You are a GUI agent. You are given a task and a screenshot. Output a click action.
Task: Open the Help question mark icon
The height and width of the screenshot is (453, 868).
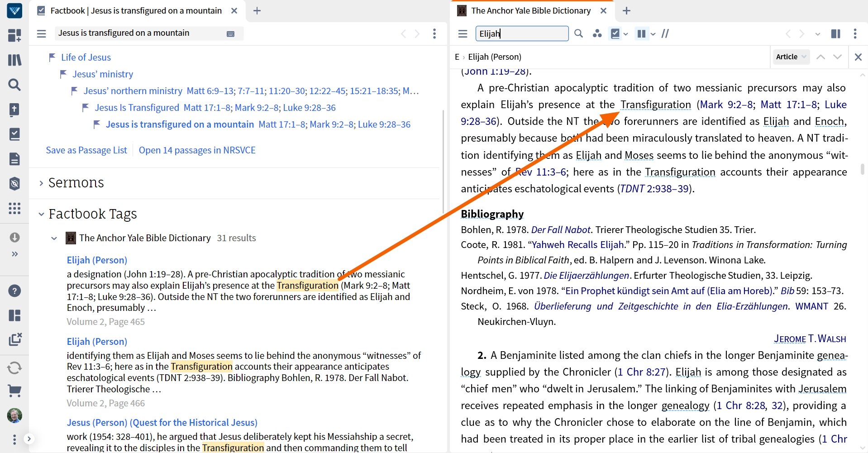[14, 291]
